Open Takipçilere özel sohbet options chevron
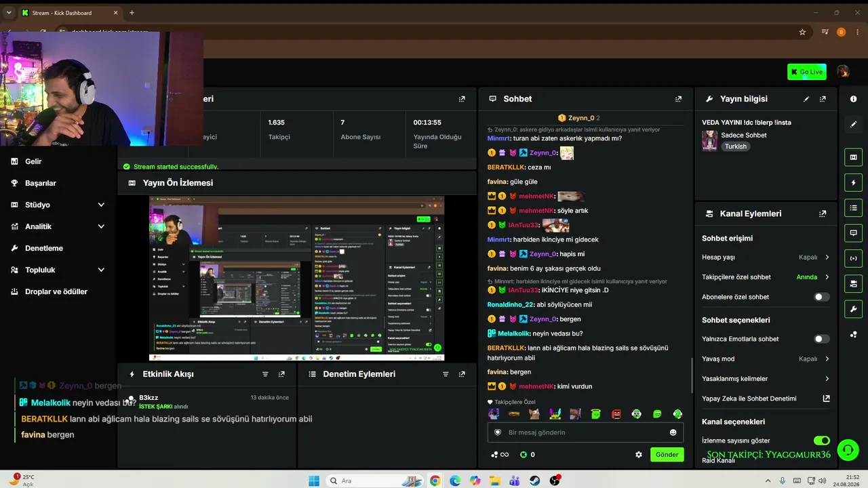868x488 pixels. tap(827, 277)
